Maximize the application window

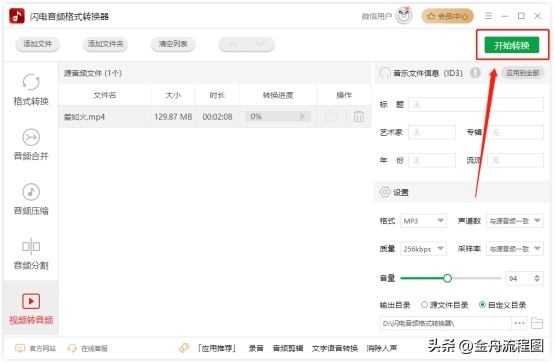521,16
